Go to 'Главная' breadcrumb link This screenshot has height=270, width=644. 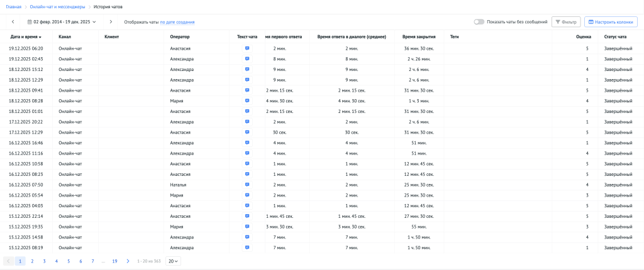coord(14,6)
